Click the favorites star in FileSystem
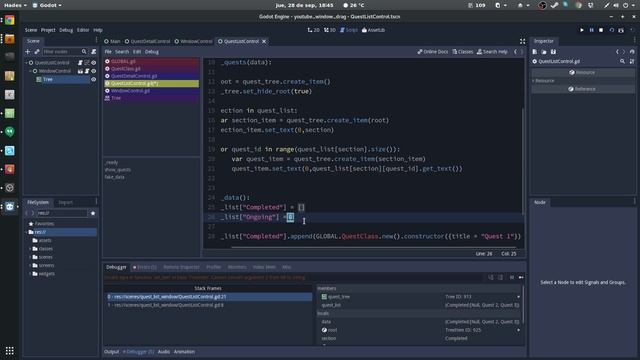This screenshot has height=360, width=640. click(x=93, y=213)
